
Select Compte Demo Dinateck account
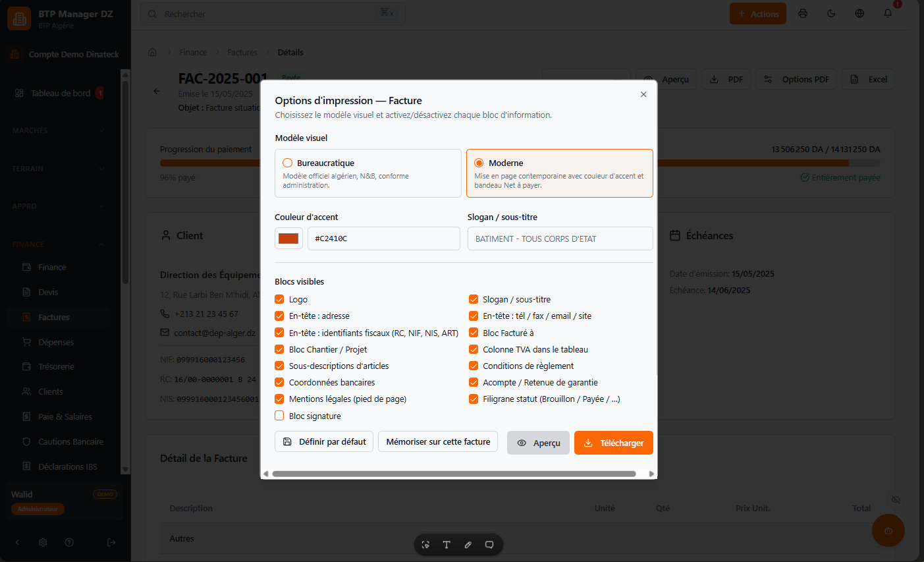pos(65,54)
